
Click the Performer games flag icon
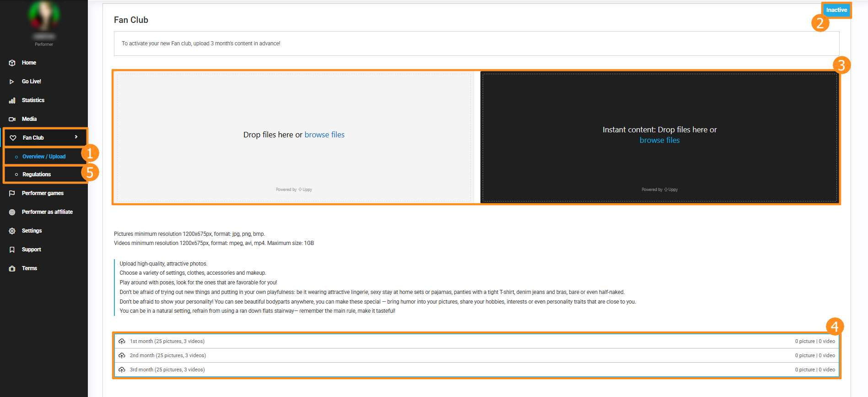12,193
